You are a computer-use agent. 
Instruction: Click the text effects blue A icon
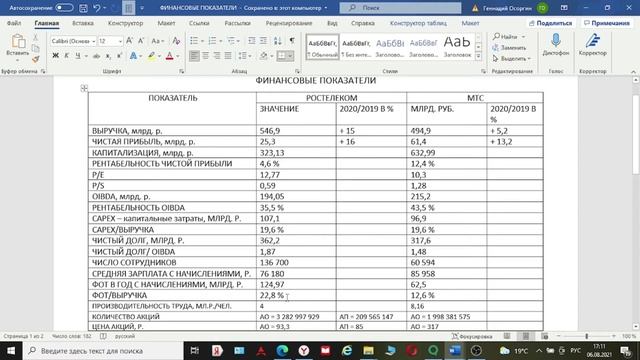pyautogui.click(x=133, y=56)
